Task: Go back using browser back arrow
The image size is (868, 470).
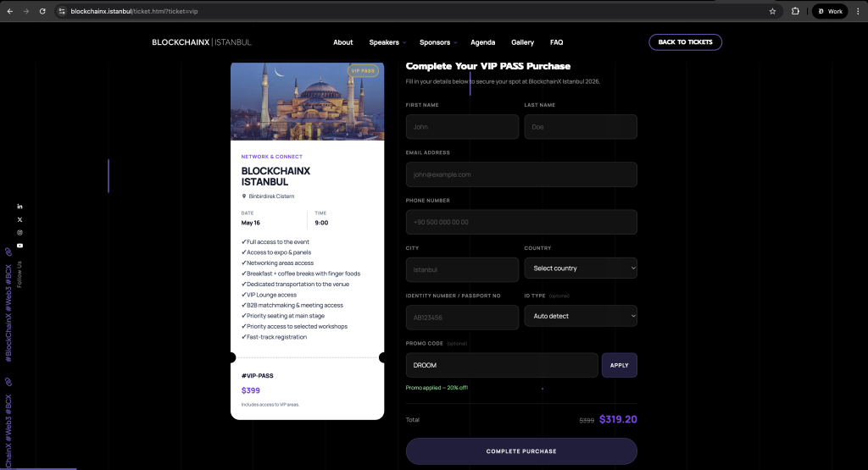Action: click(x=10, y=11)
